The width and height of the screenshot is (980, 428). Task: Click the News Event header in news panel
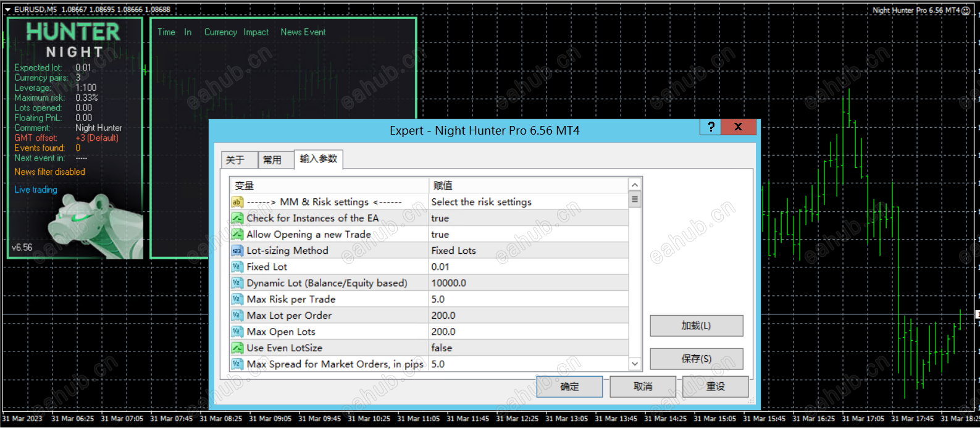click(303, 32)
